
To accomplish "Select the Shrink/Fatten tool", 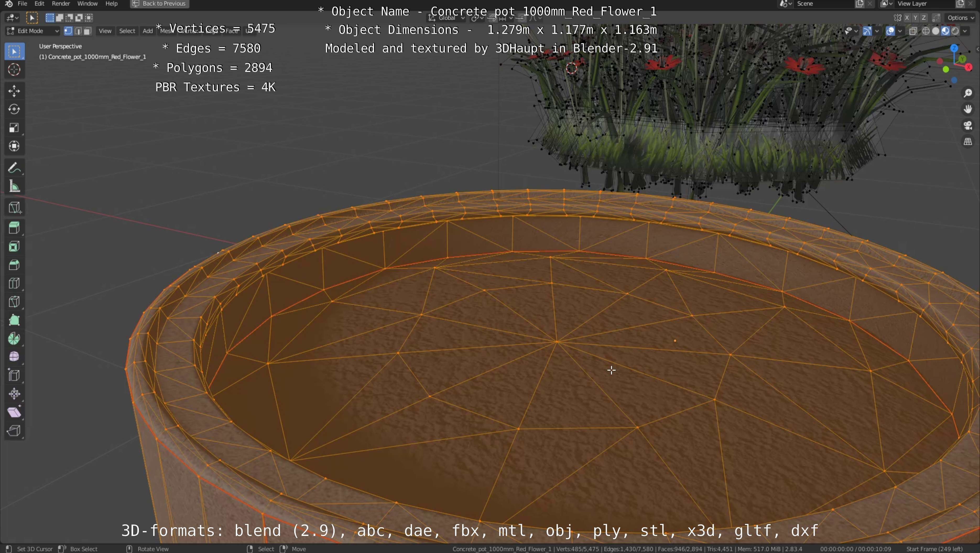I will coord(14,394).
